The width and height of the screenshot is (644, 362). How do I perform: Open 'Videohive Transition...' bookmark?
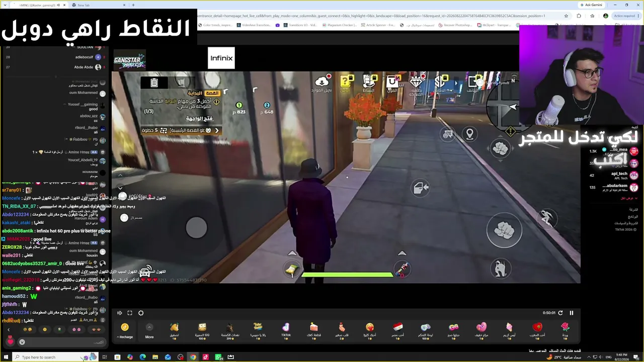[254, 25]
